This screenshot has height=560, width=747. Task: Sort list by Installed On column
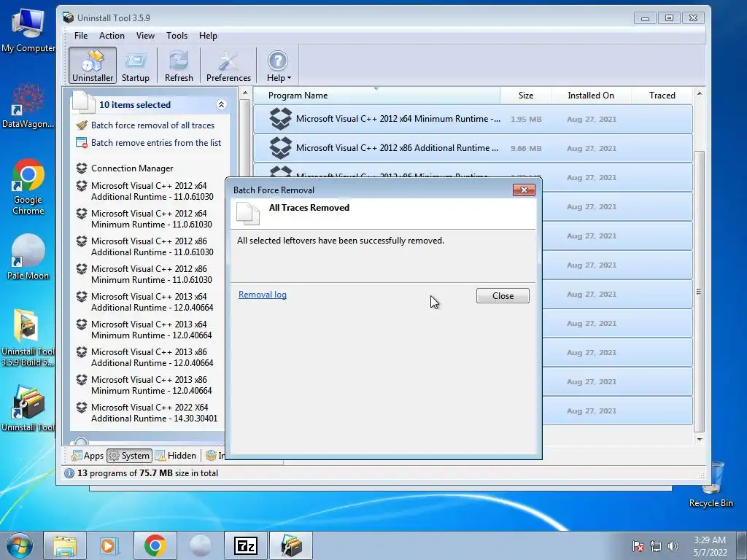591,96
